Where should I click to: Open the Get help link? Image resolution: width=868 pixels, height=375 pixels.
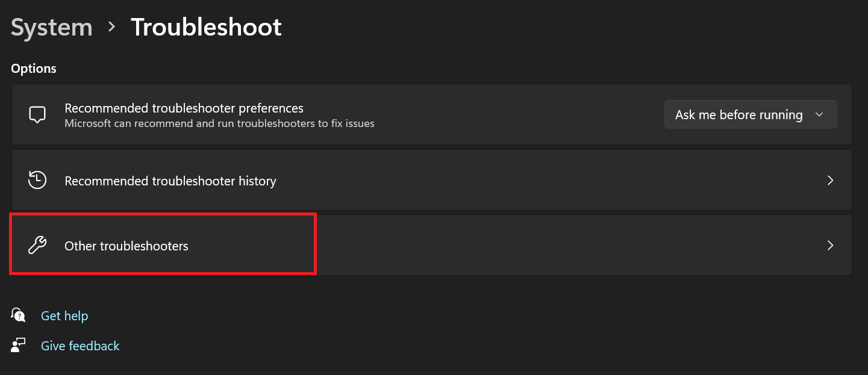(64, 315)
